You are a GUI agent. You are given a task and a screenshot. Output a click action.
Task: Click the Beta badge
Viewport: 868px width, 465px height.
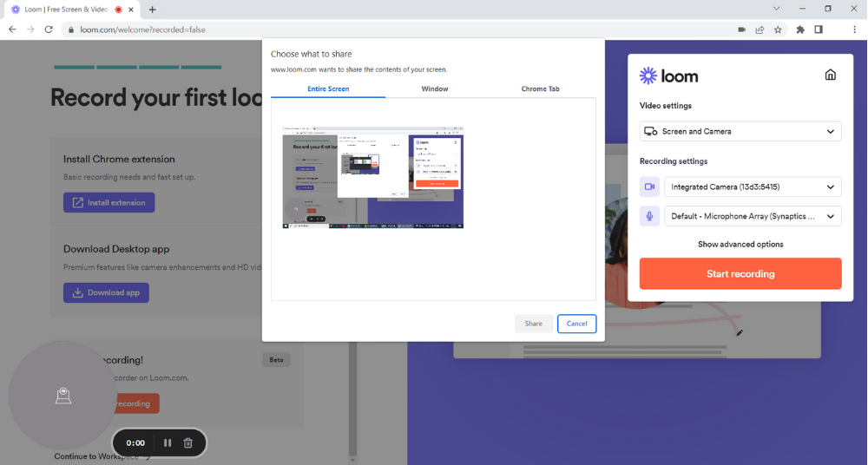pos(276,360)
